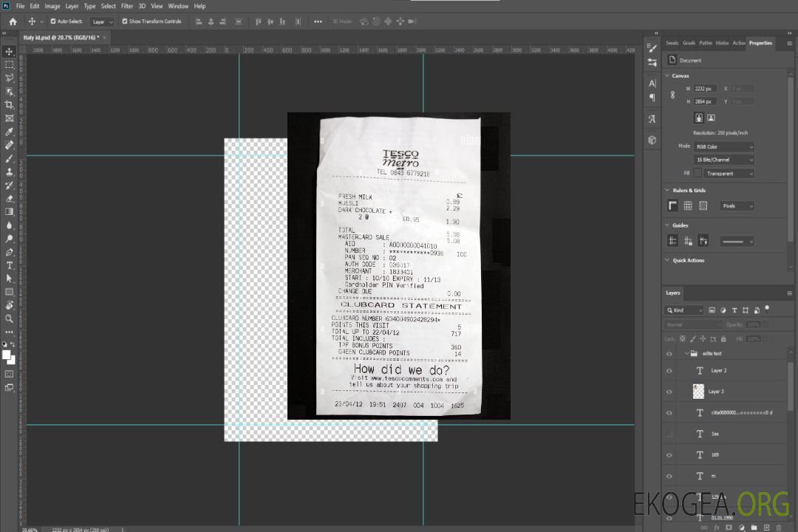Select the Brush tool
798x532 pixels.
[x=9, y=158]
